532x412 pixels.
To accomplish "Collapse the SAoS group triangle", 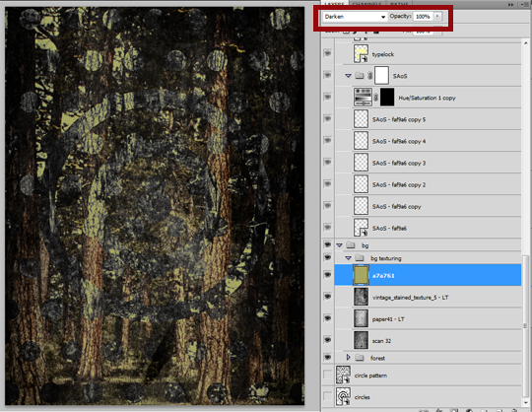I will 348,76.
